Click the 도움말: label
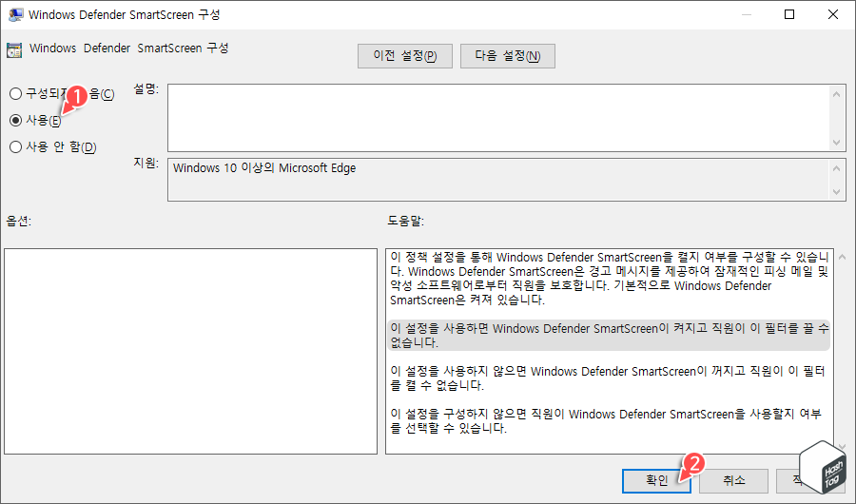 (x=405, y=222)
